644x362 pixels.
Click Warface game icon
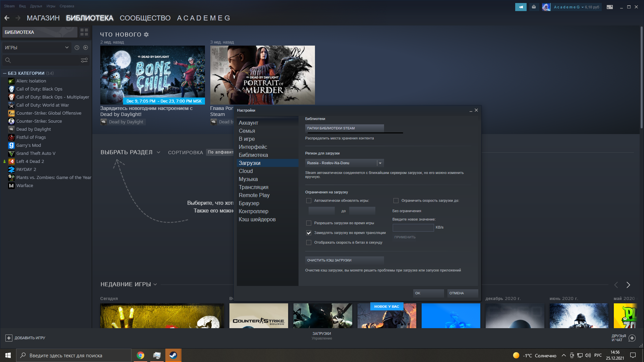[11, 186]
